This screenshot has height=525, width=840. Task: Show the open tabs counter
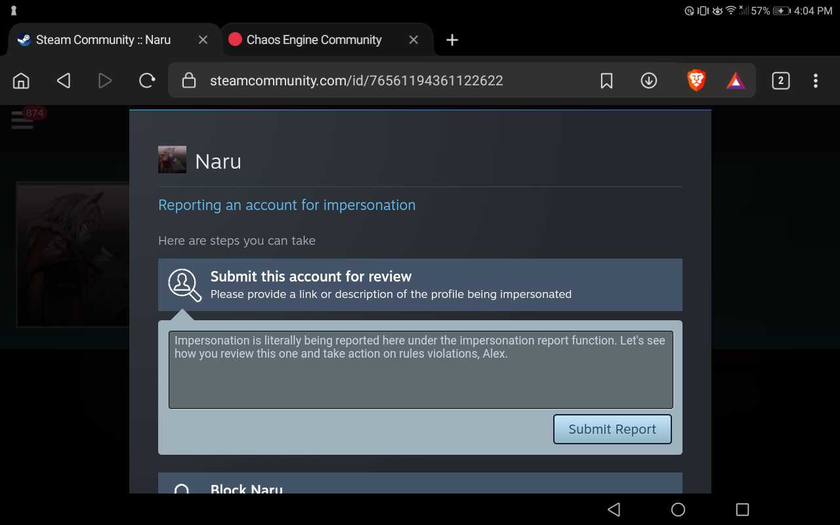tap(781, 81)
